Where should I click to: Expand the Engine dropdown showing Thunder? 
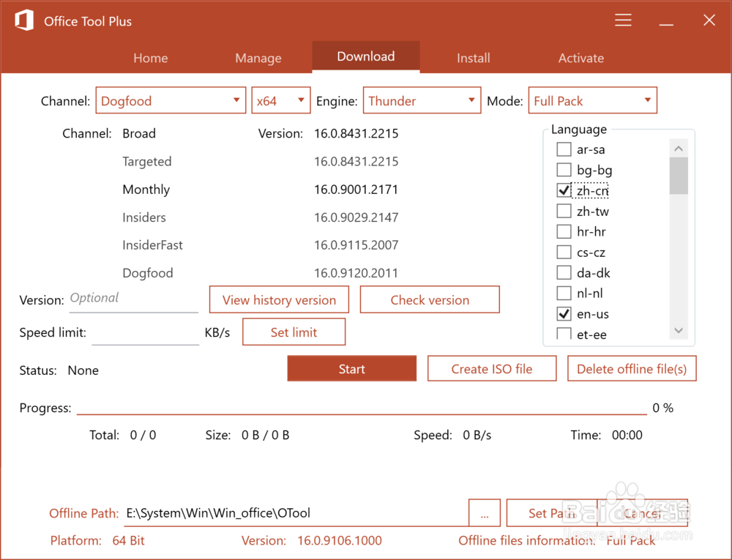422,100
